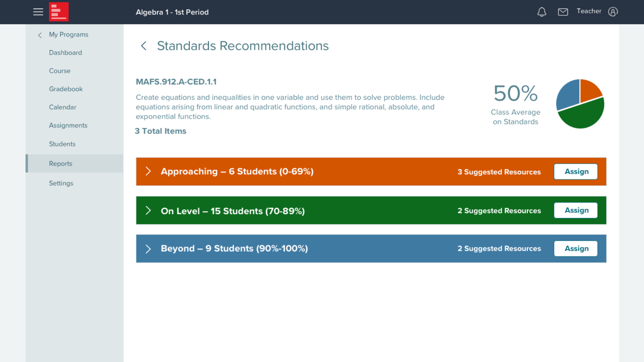Assign resources to On Level students
644x362 pixels.
click(x=576, y=210)
